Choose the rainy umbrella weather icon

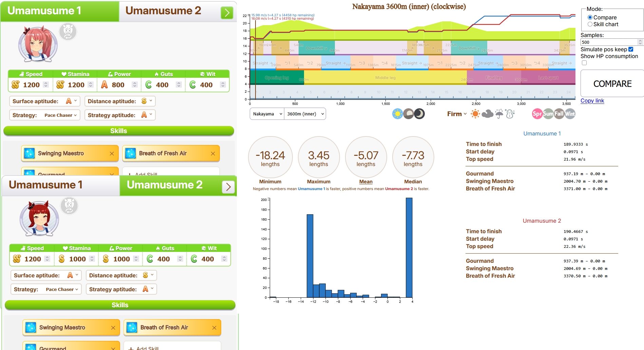pyautogui.click(x=499, y=114)
